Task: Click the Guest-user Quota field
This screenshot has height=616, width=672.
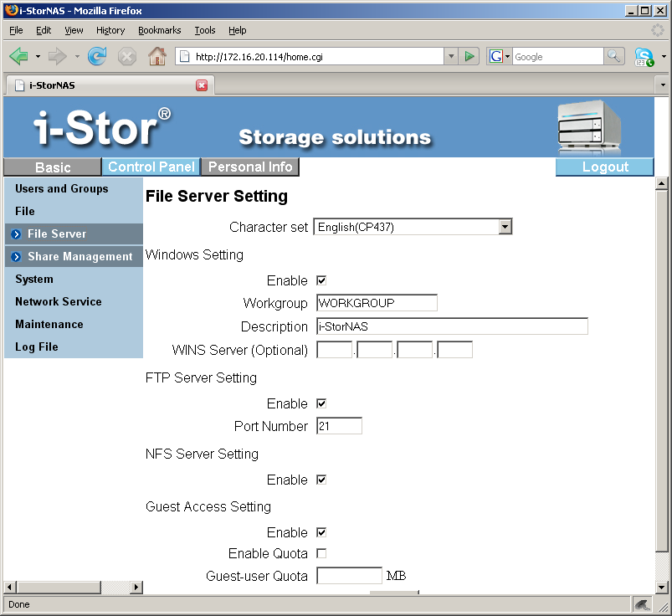Action: coord(349,576)
